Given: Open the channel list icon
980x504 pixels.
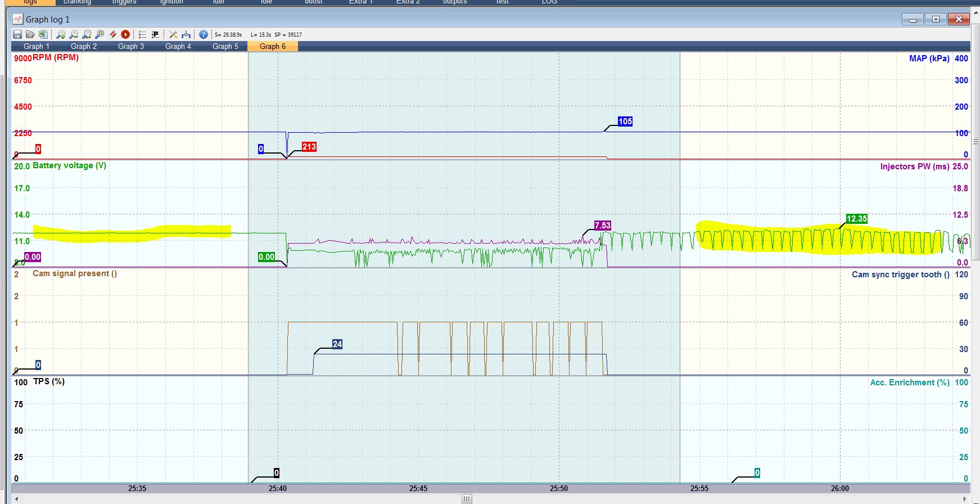Looking at the screenshot, I should [142, 35].
